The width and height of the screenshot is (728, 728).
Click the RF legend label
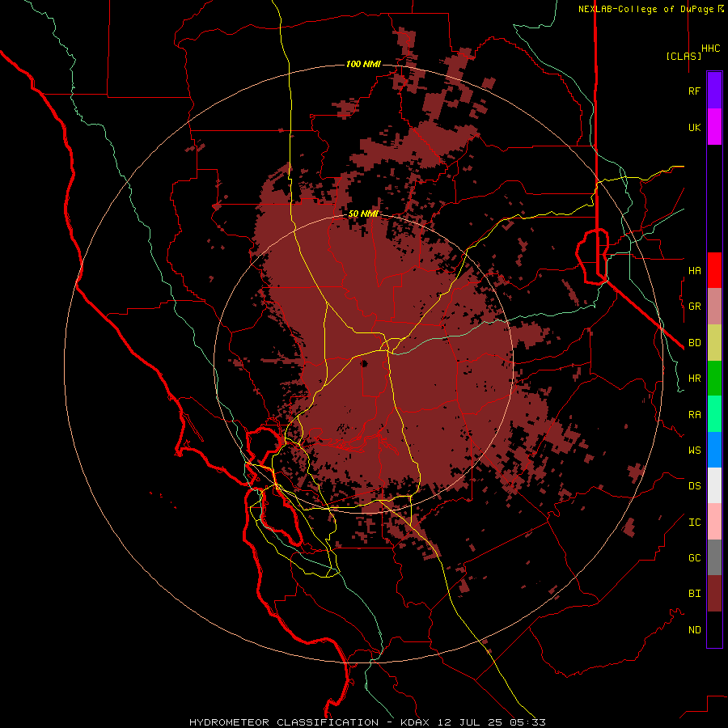695,91
